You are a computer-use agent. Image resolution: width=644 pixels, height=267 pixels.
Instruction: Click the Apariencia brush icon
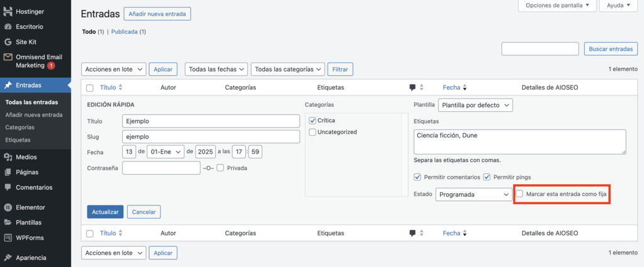pyautogui.click(x=8, y=258)
